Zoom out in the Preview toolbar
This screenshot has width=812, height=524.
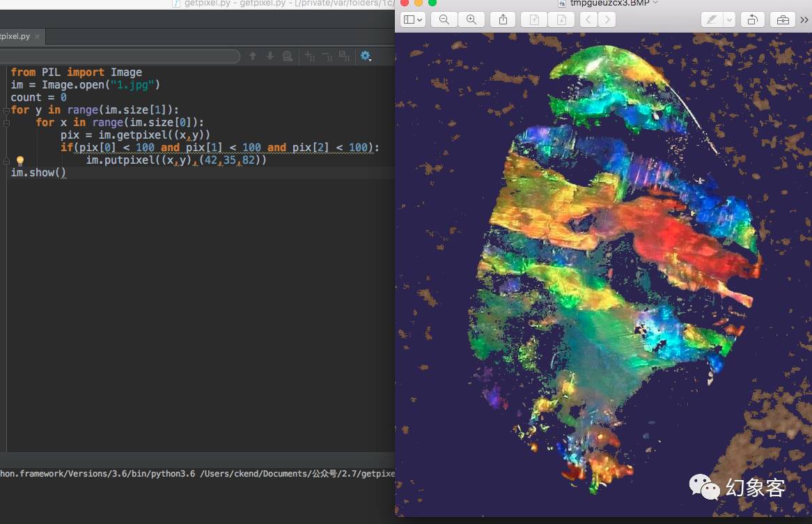point(444,20)
